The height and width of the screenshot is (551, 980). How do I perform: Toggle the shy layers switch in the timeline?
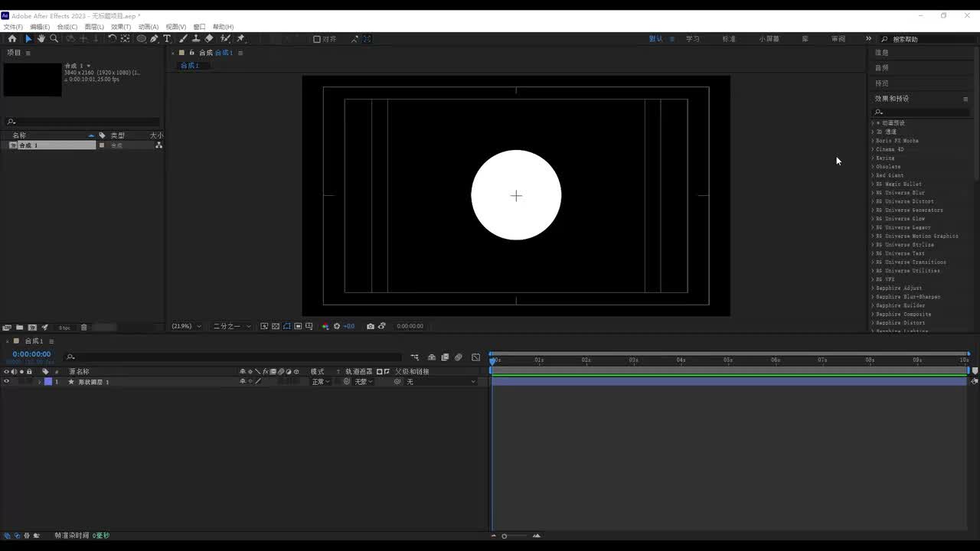click(432, 357)
